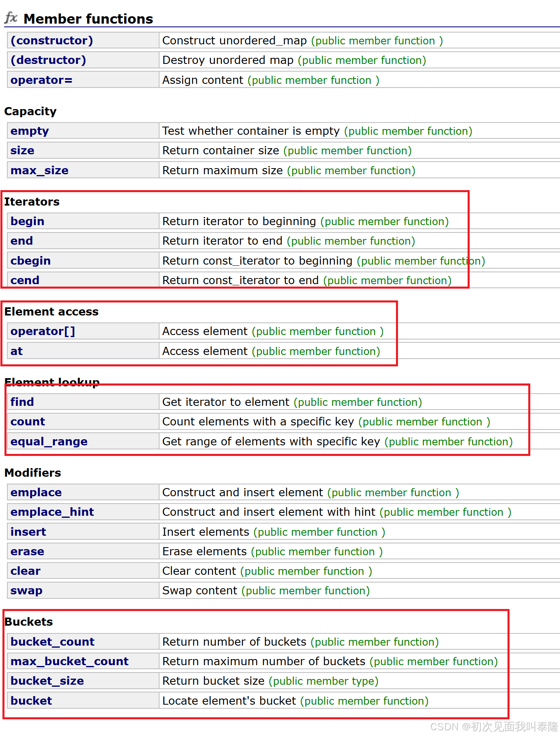Open the cbegin link
Screen dimensions: 560x736
click(x=31, y=261)
